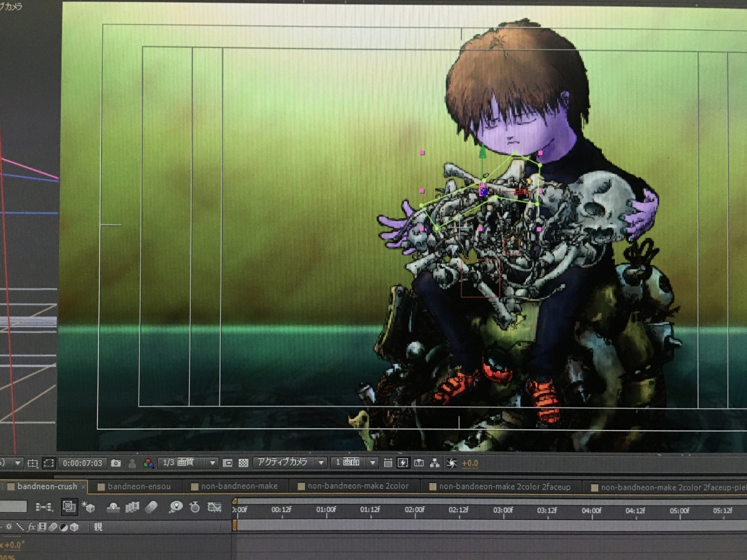Open the composition flowchart icon
The height and width of the screenshot is (560, 747).
[435, 463]
